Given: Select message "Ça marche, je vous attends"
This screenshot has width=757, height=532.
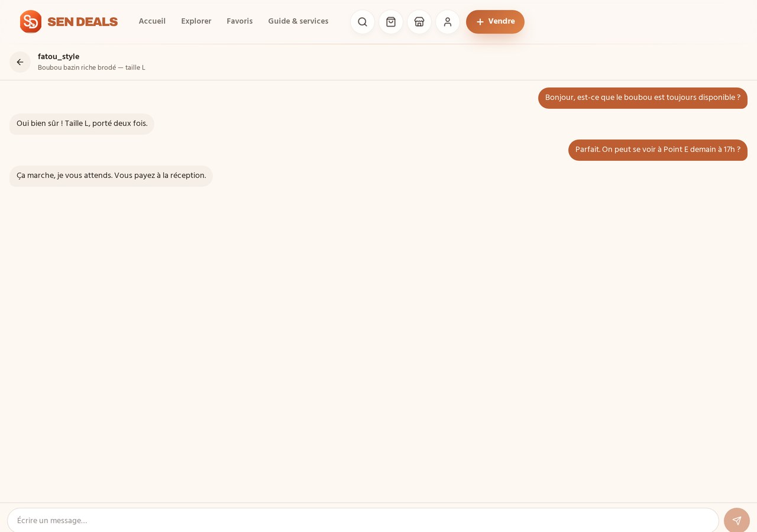Looking at the screenshot, I should click(x=111, y=176).
